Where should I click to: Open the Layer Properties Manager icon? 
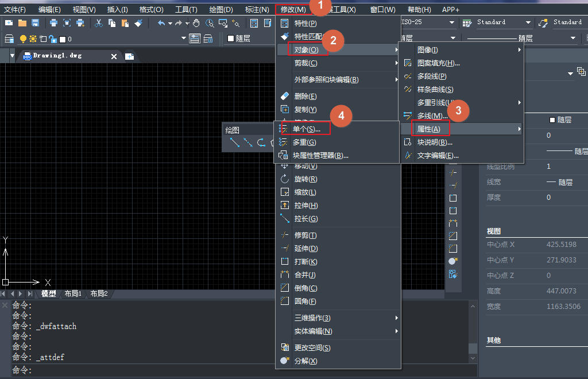(9, 40)
